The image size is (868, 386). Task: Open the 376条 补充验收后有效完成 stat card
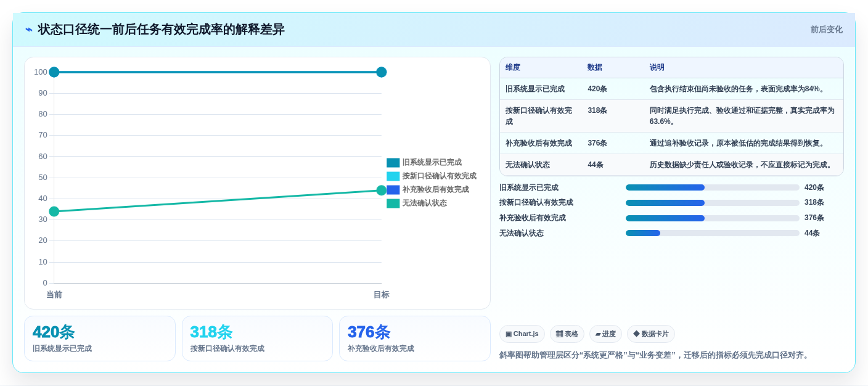(415, 339)
